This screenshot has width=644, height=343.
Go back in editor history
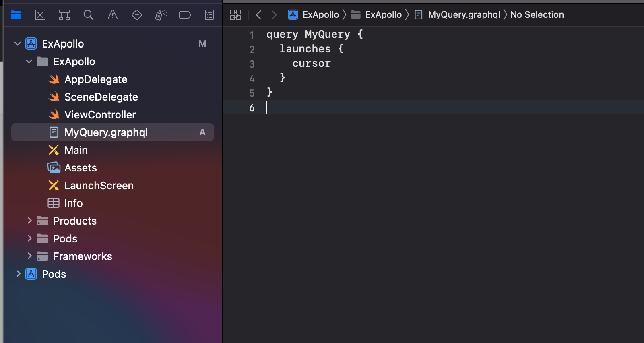[259, 15]
